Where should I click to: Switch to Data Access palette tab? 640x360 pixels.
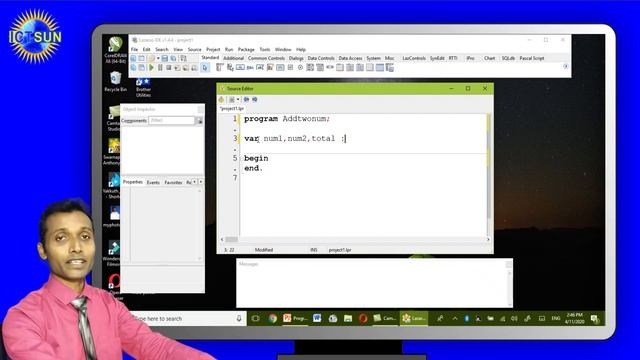(350, 58)
